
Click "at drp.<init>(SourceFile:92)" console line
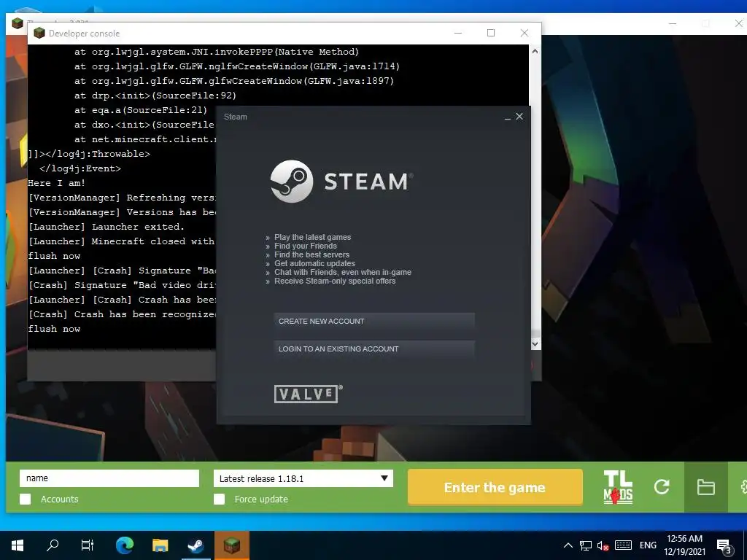point(155,96)
